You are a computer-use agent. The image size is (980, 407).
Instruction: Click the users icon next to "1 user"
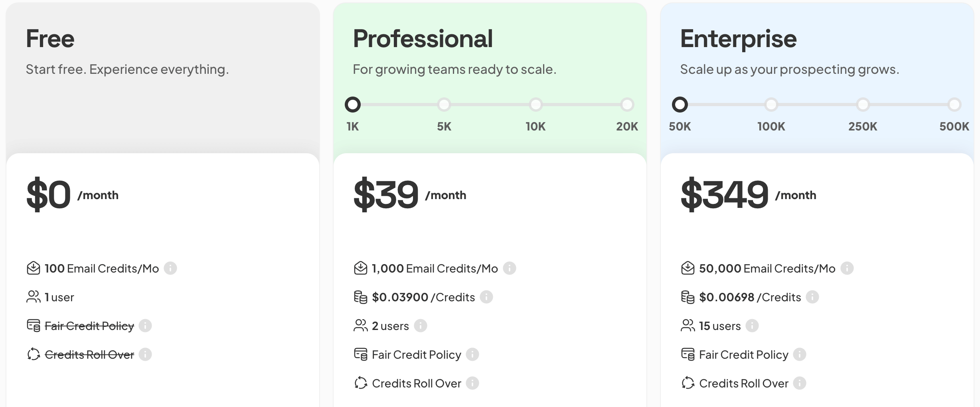pyautogui.click(x=34, y=297)
